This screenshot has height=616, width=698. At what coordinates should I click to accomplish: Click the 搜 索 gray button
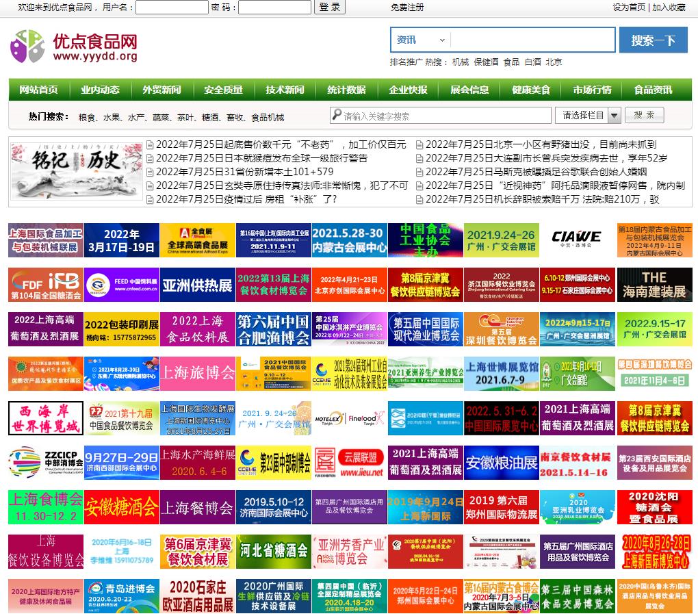coord(644,115)
